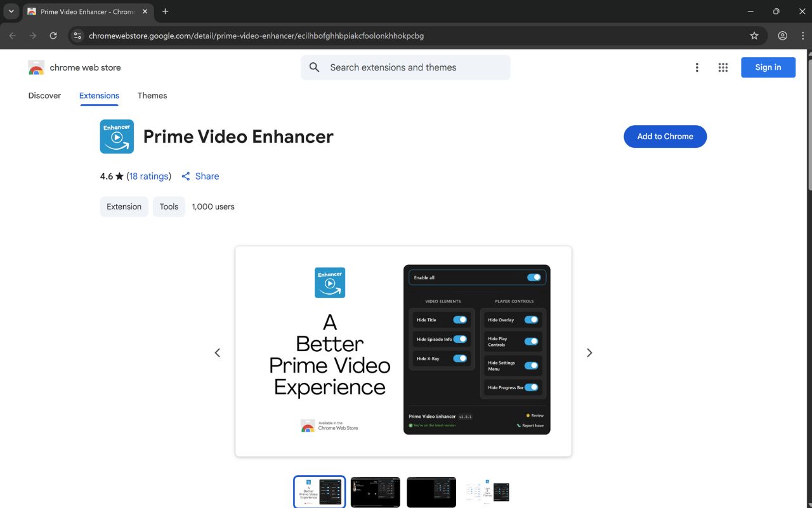Screen dimensions: 812x508
Task: Open the Google apps grid
Action: [x=723, y=67]
